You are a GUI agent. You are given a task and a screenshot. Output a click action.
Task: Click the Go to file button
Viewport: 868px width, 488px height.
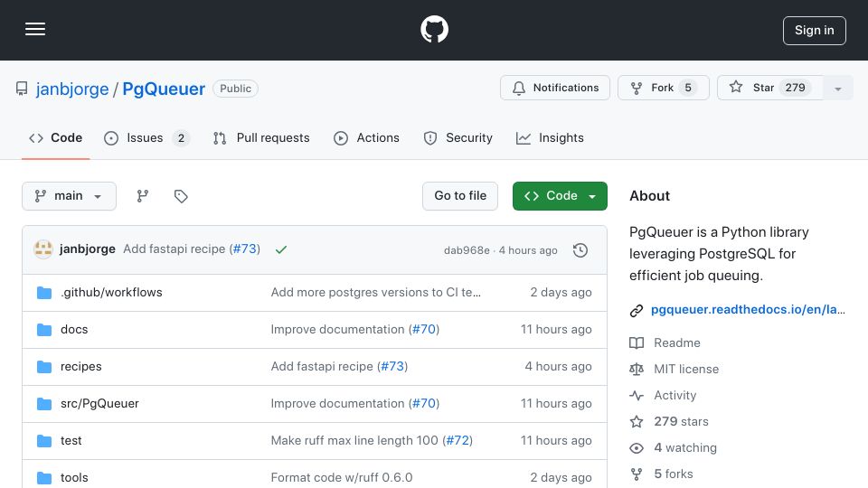tap(460, 196)
